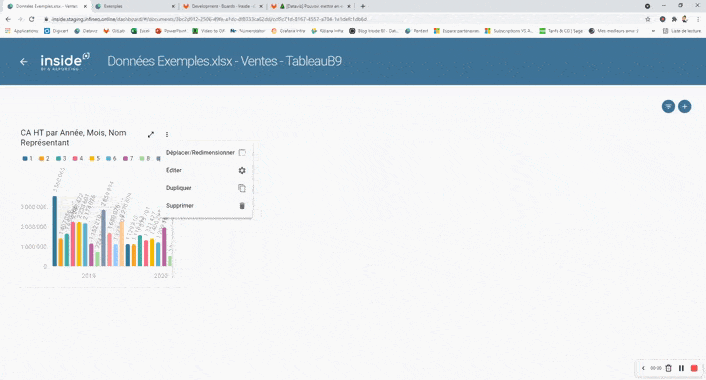Toggle legend series 7 visibility

[x=126, y=158]
